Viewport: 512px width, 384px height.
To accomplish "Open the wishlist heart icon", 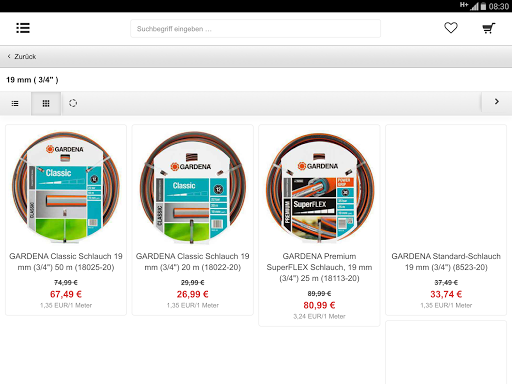I will click(451, 28).
